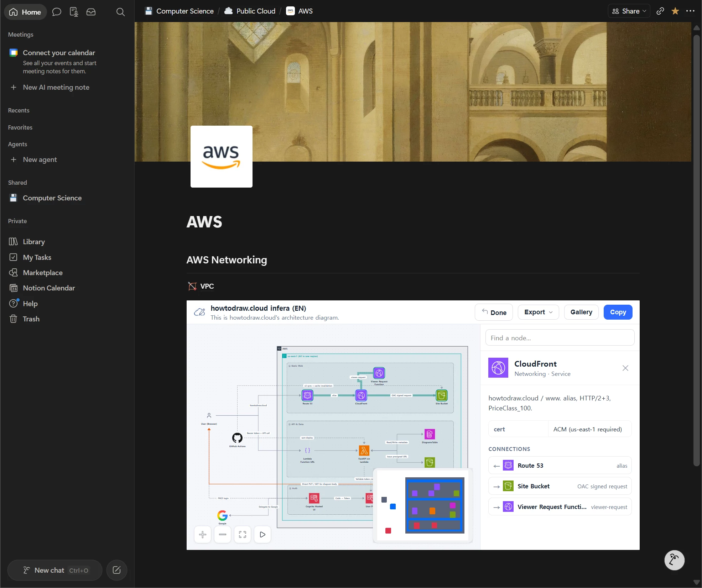Click the scroll-down arrow at page bottom
The width and height of the screenshot is (702, 588).
click(696, 582)
